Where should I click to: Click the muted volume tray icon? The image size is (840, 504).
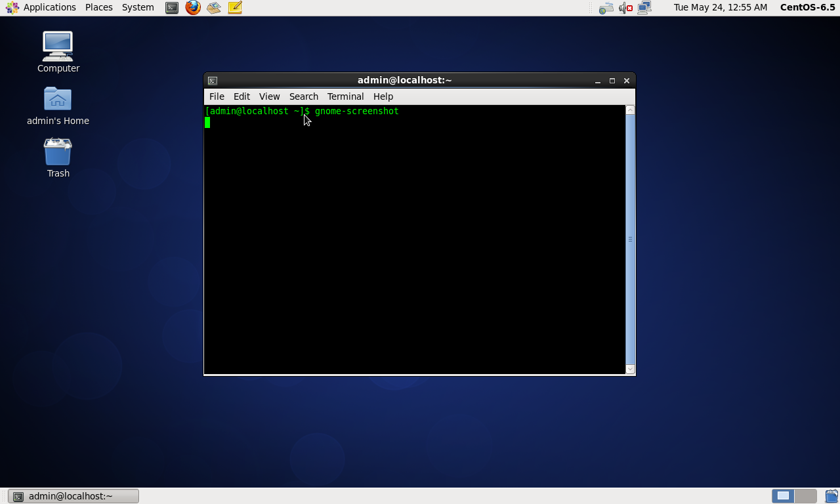click(x=625, y=8)
